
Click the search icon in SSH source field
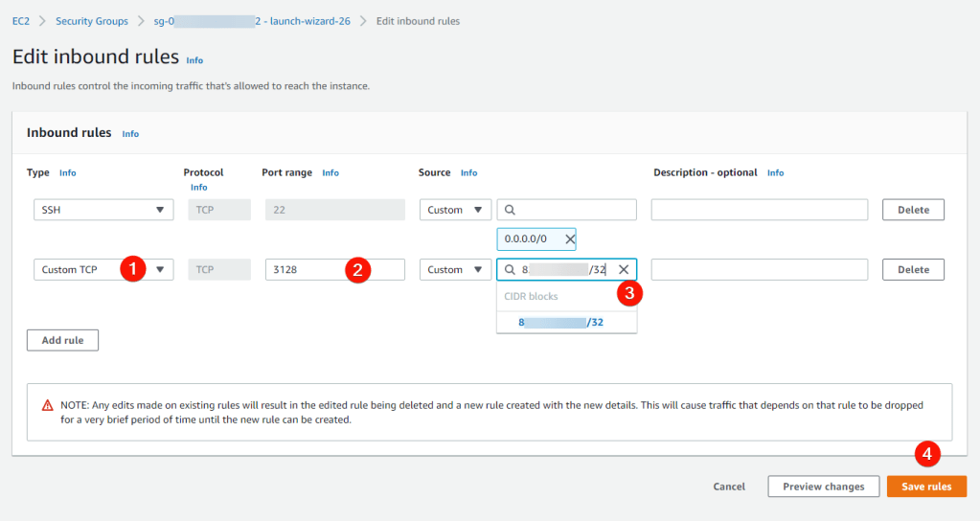pos(510,210)
